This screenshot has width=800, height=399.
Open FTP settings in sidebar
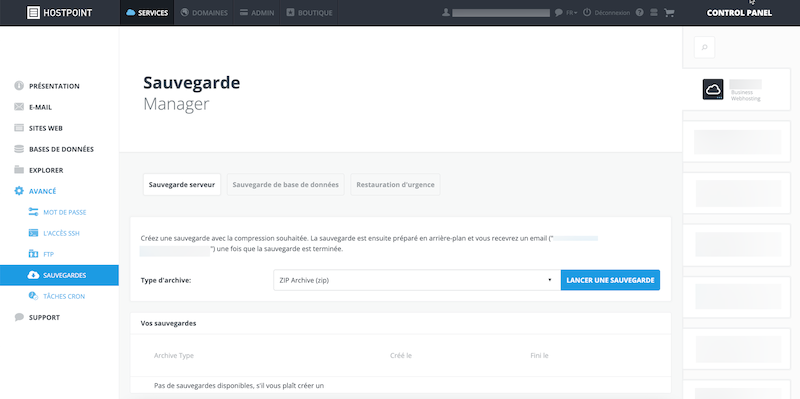(48, 254)
